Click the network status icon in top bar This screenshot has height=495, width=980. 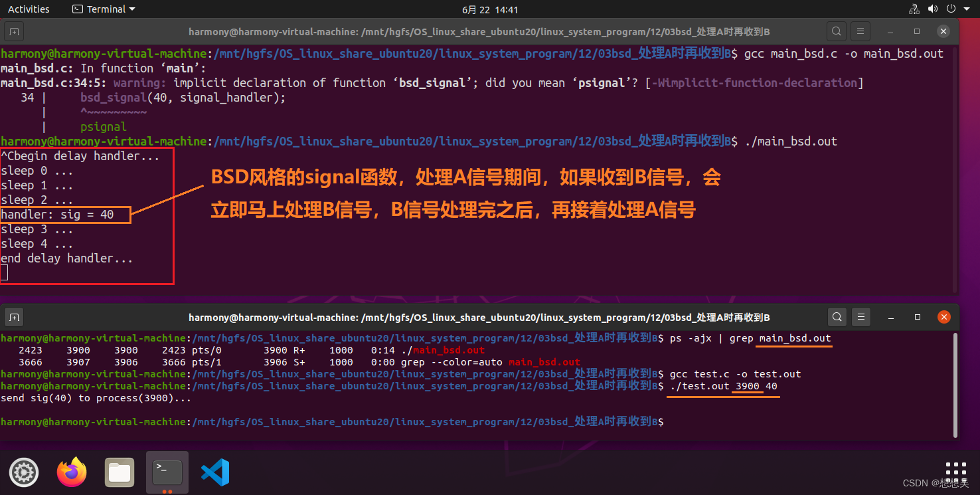click(x=914, y=9)
